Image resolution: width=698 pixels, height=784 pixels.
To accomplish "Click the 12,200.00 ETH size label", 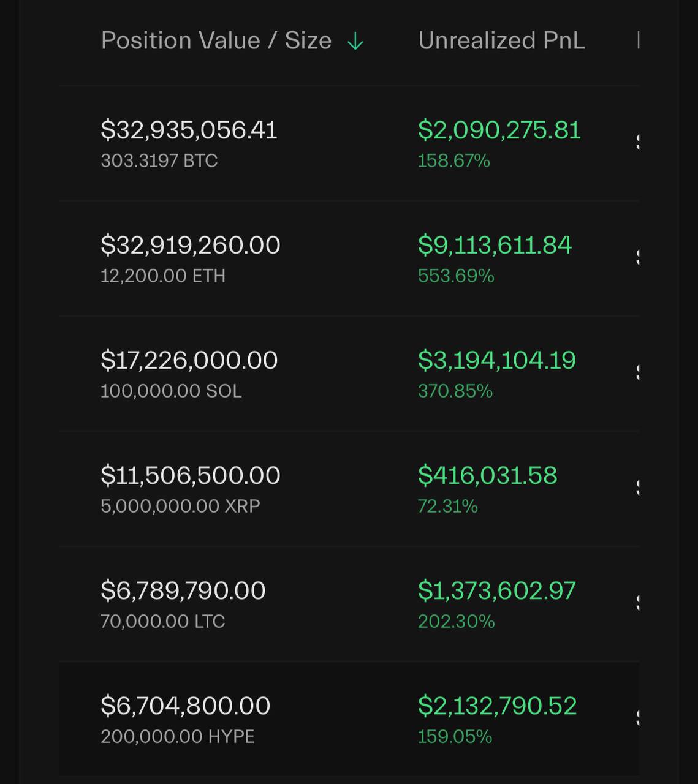I will coord(163,276).
